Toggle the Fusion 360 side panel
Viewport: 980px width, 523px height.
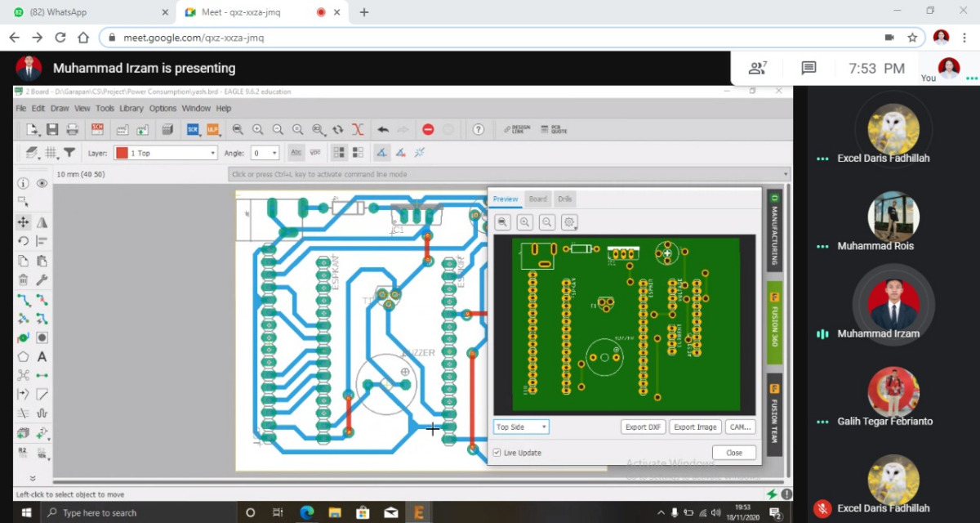pyautogui.click(x=774, y=323)
